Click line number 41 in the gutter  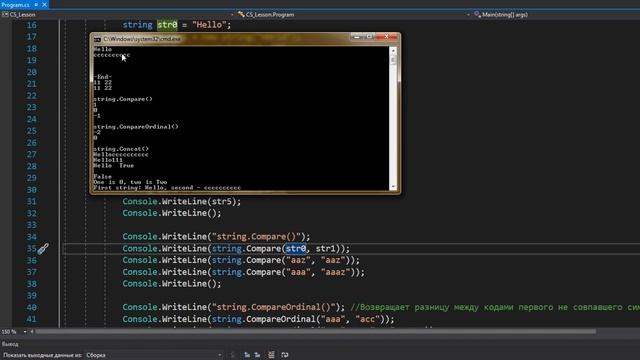pyautogui.click(x=31, y=319)
